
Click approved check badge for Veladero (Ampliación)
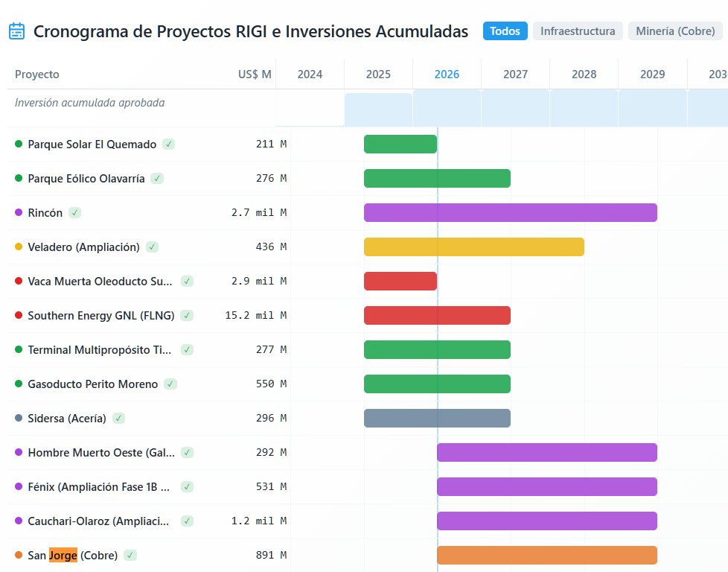[152, 247]
